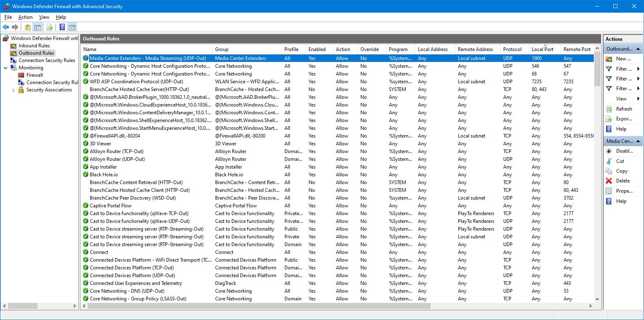Click the Export List toolbar icon
This screenshot has width=644, height=320.
tap(49, 27)
